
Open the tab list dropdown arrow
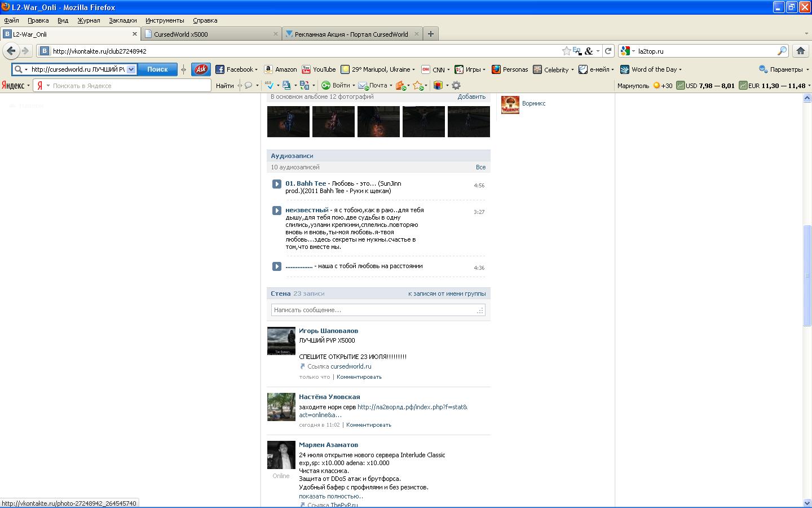(806, 34)
